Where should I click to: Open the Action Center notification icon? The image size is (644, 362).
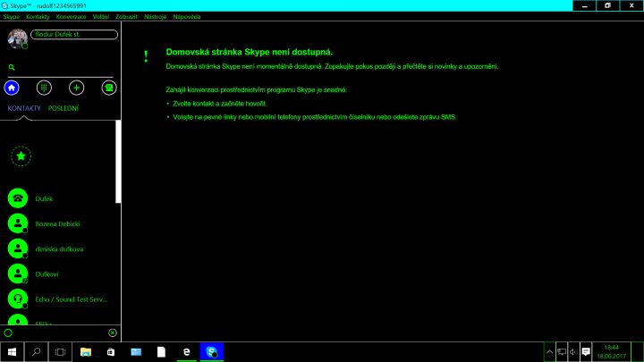(586, 352)
